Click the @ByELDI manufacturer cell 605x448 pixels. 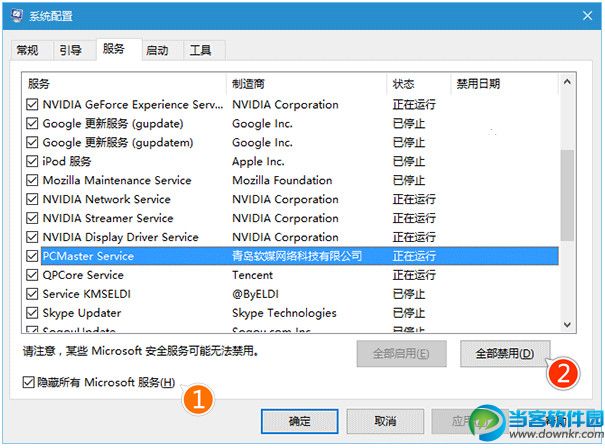[x=255, y=294]
